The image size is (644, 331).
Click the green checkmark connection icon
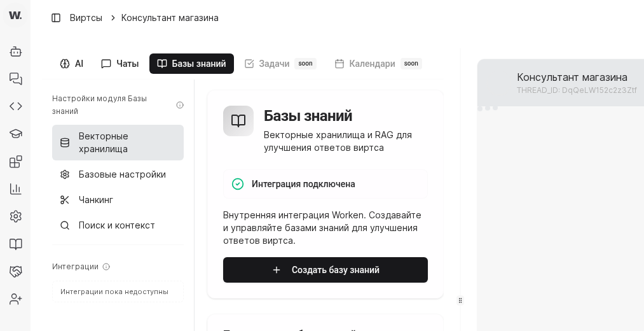click(237, 184)
